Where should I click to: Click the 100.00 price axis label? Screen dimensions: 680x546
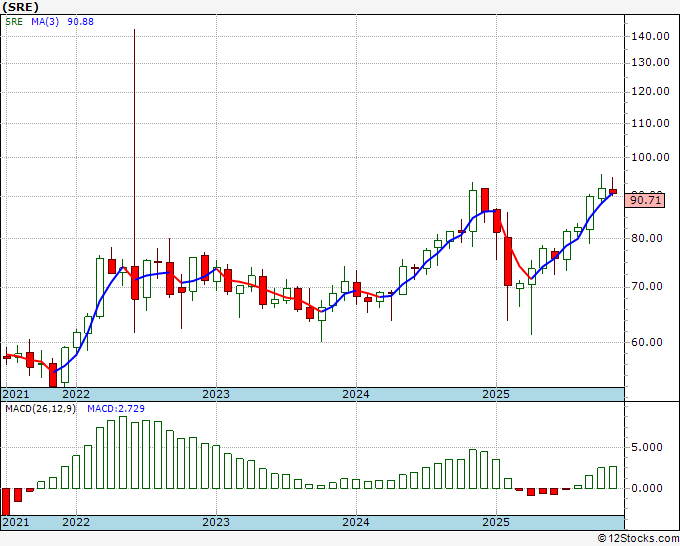coord(650,157)
